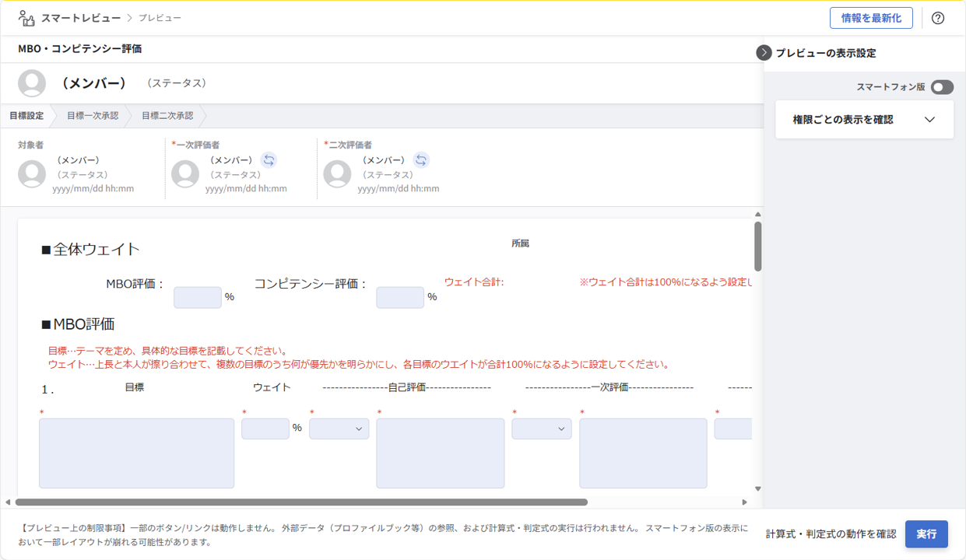
Task: Click the horizontal scrollbar of the form
Action: coord(301,502)
